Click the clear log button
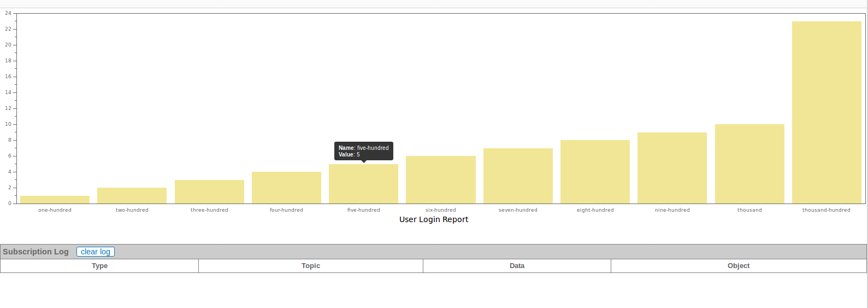The width and height of the screenshot is (868, 308). click(x=96, y=252)
